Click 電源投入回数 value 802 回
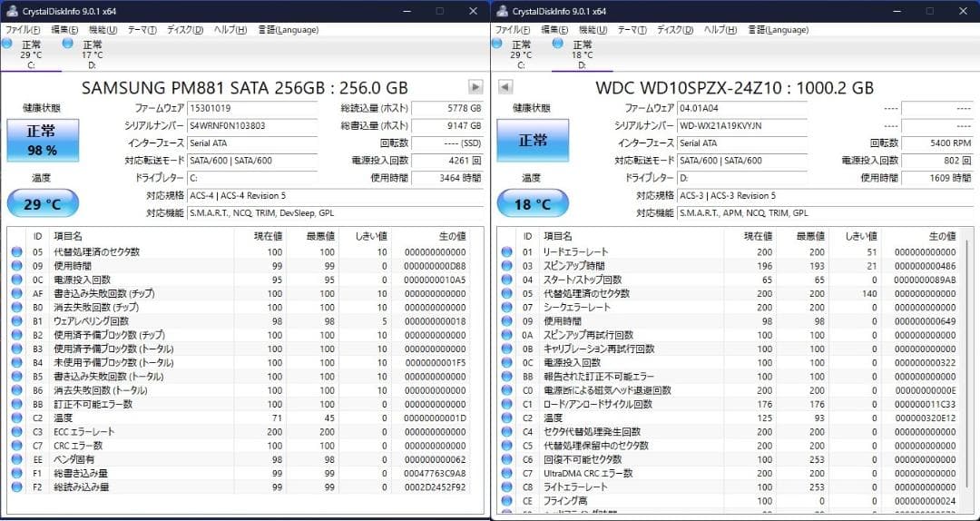Screen dimensions: 980x521 937,161
